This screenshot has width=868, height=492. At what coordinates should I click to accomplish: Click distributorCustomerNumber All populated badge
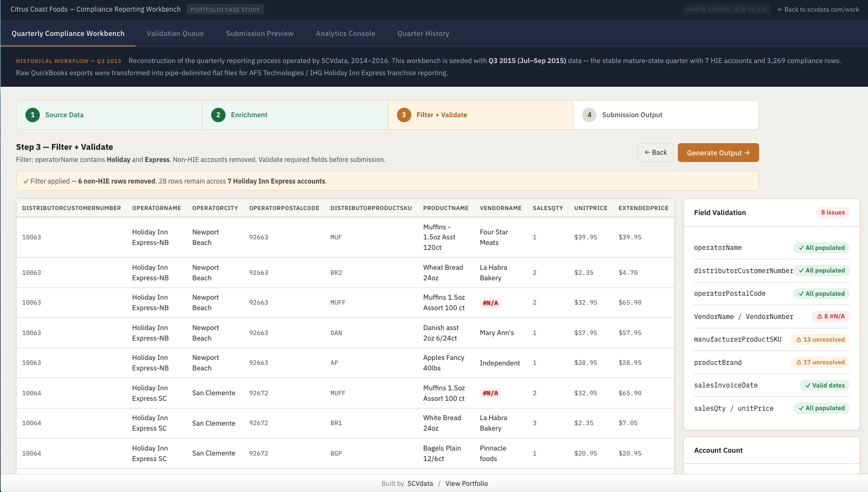[822, 270]
